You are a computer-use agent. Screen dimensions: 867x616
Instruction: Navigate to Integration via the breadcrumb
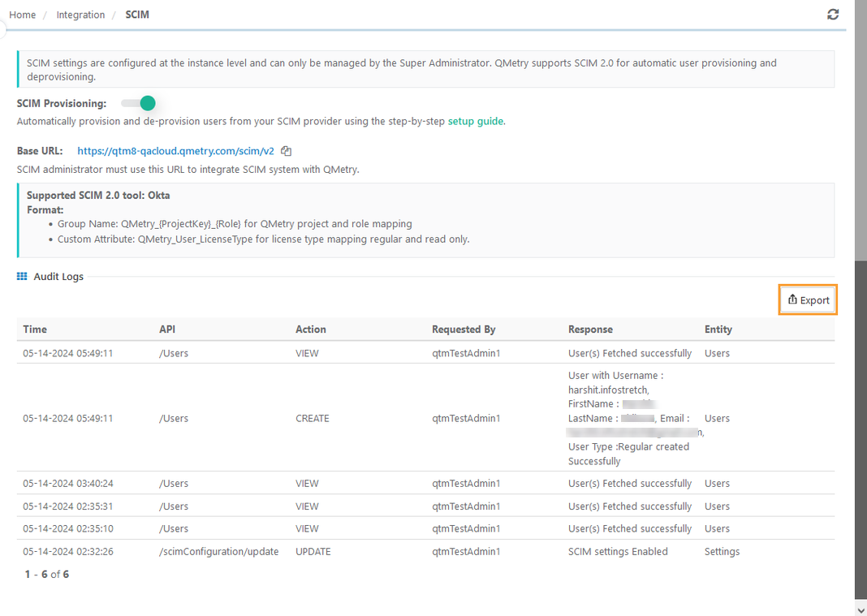(80, 14)
